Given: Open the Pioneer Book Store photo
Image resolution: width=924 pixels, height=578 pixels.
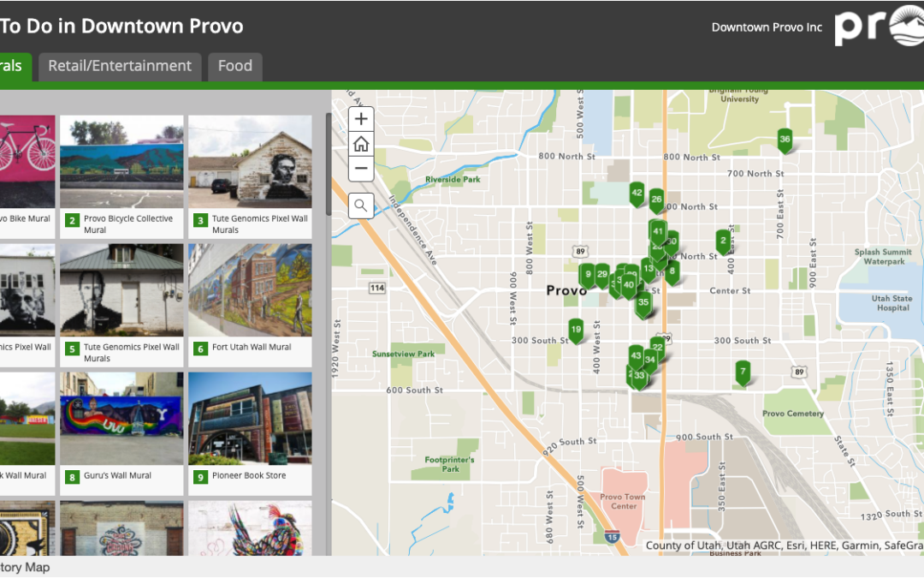Looking at the screenshot, I should click(250, 419).
